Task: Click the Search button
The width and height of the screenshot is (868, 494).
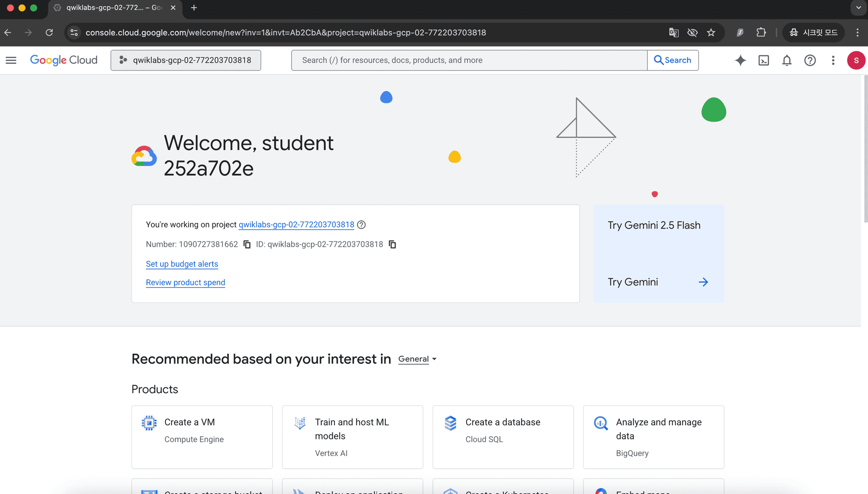Action: 673,60
